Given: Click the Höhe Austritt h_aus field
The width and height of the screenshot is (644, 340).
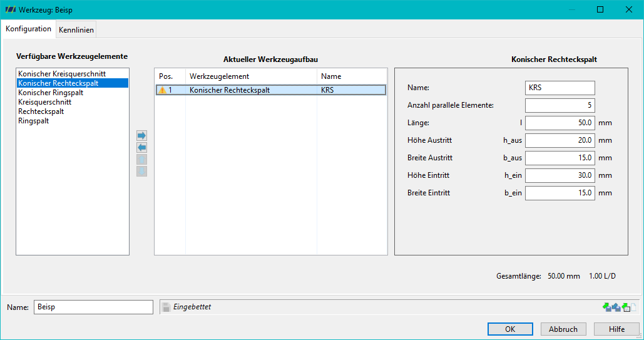Looking at the screenshot, I should click(x=560, y=140).
